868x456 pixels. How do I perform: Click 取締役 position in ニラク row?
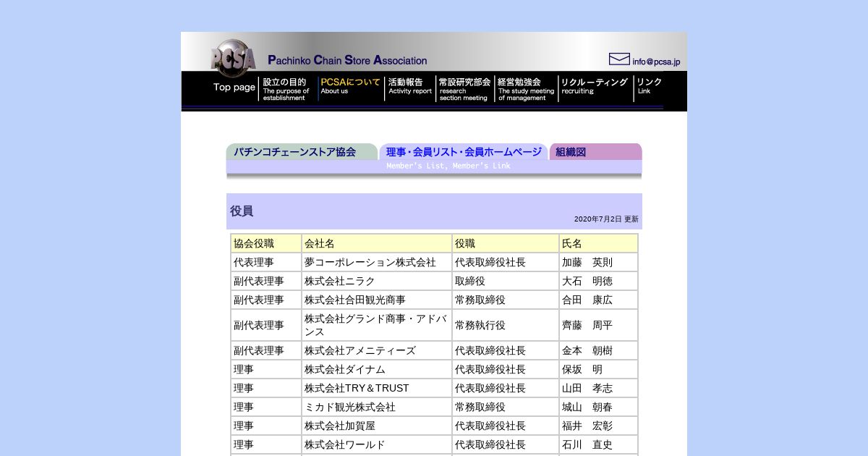coord(506,281)
